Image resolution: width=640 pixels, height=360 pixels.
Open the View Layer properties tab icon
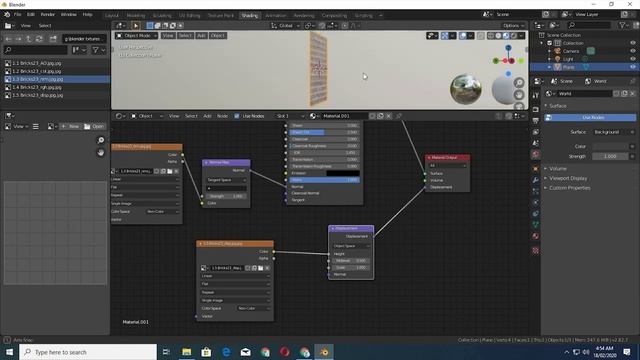536,132
